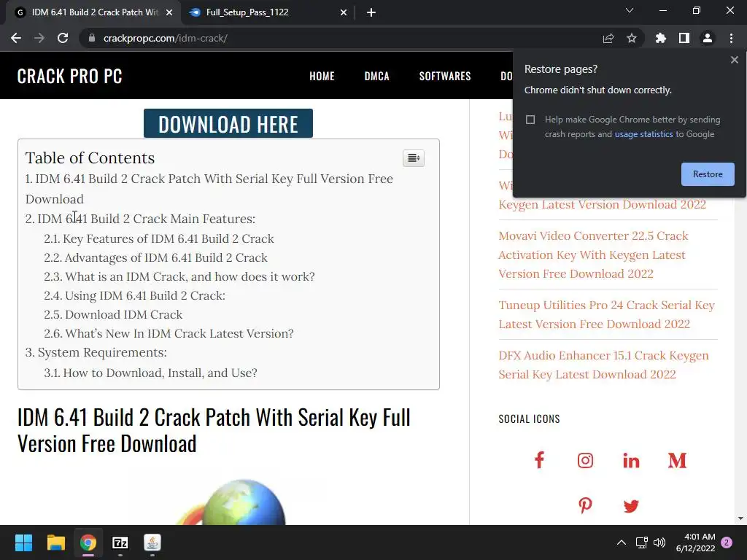Click the DOWNLOAD HERE button
This screenshot has width=747, height=560.
coord(228,123)
